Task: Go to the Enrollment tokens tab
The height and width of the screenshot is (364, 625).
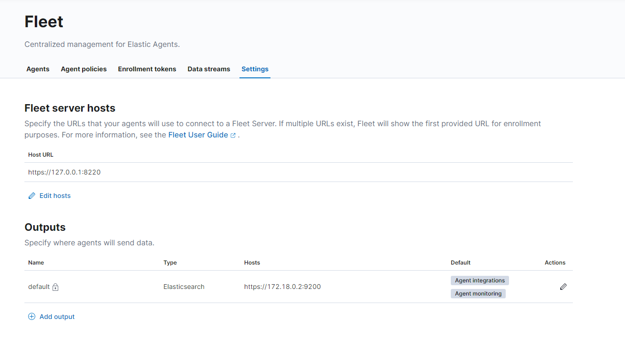Action: click(x=147, y=69)
